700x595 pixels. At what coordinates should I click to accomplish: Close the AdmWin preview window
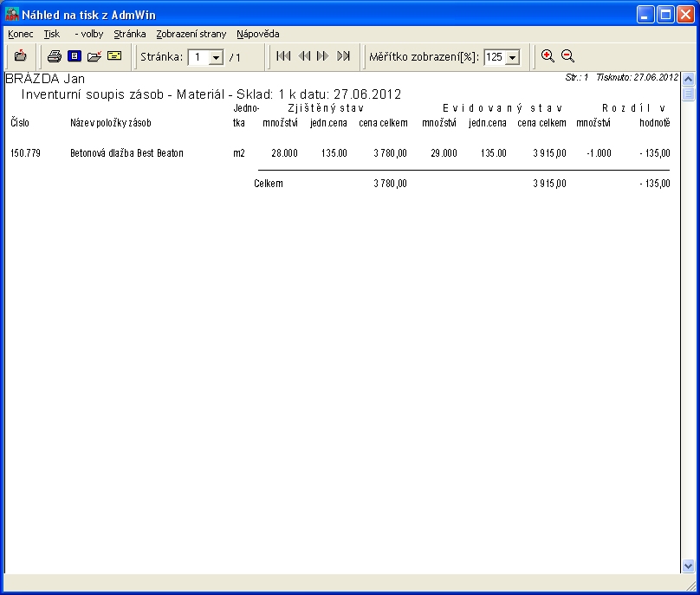pos(685,15)
